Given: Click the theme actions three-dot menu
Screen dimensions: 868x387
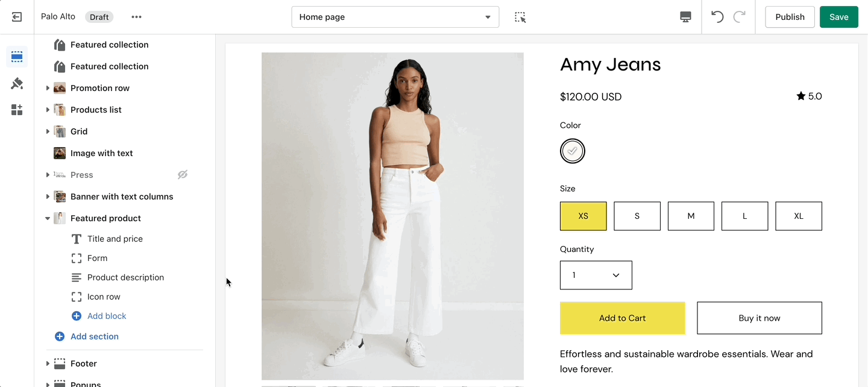Looking at the screenshot, I should click(137, 17).
